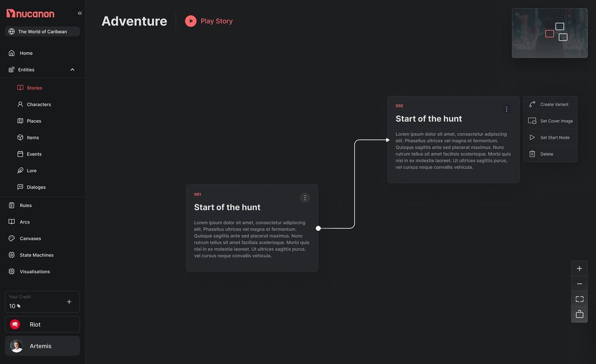Click the bag icon below fit-to-screen

pyautogui.click(x=579, y=314)
